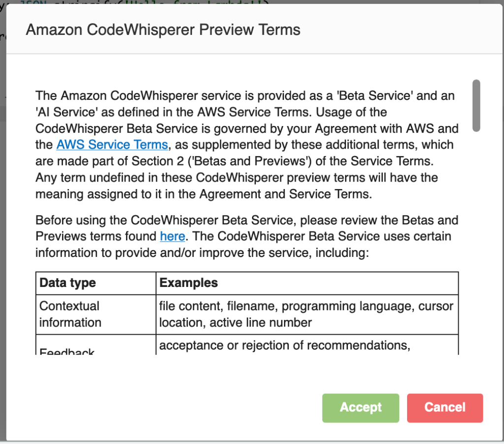The height and width of the screenshot is (444, 504).
Task: Click the table border between header cells
Action: coord(155,283)
